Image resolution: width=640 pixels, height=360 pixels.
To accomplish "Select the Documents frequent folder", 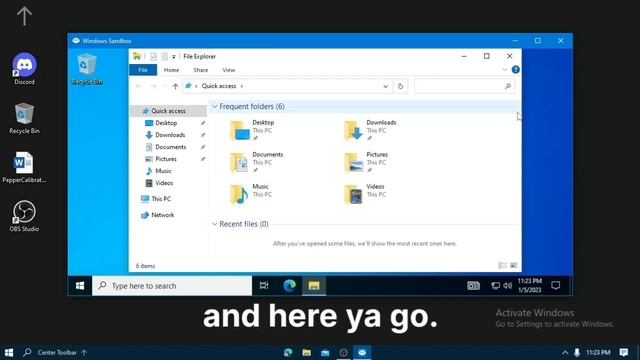I will coord(256,162).
